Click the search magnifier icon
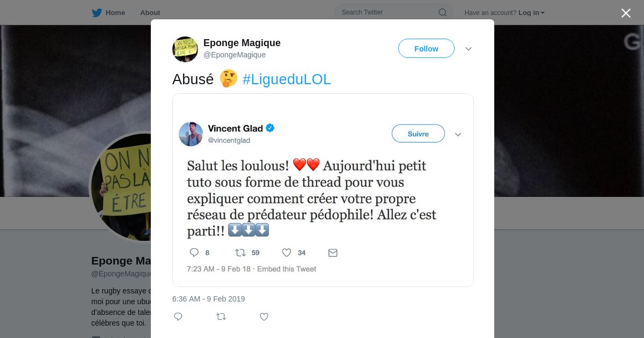This screenshot has width=644, height=338. 443,12
